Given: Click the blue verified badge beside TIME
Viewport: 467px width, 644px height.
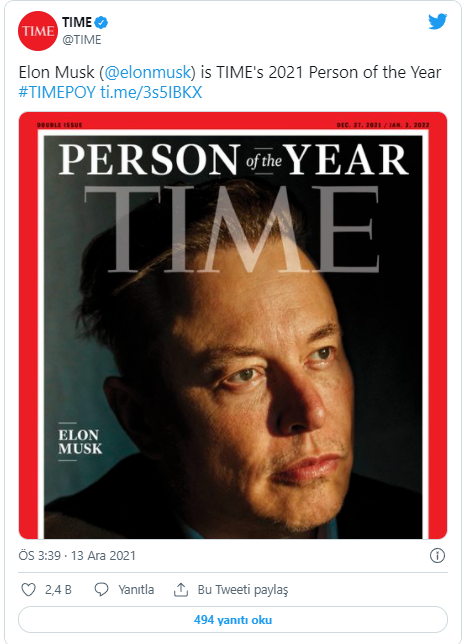Looking at the screenshot, I should [101, 22].
